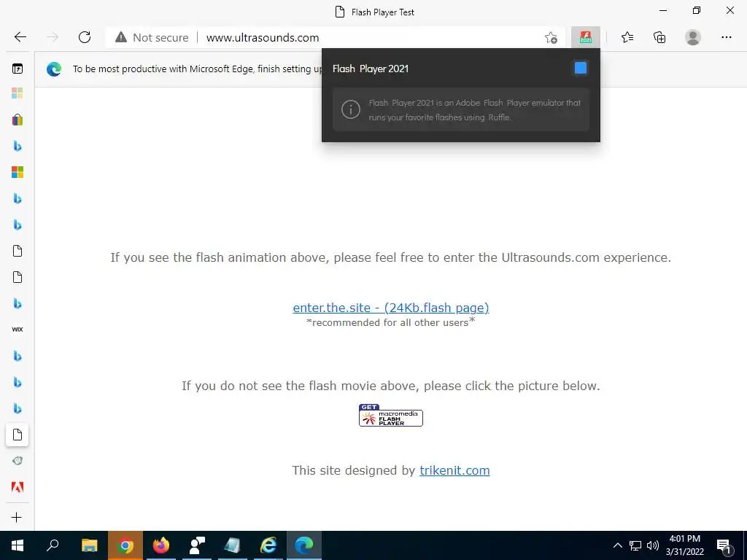Image resolution: width=747 pixels, height=560 pixels.
Task: Select the highlighted active document tab
Action: click(x=18, y=435)
